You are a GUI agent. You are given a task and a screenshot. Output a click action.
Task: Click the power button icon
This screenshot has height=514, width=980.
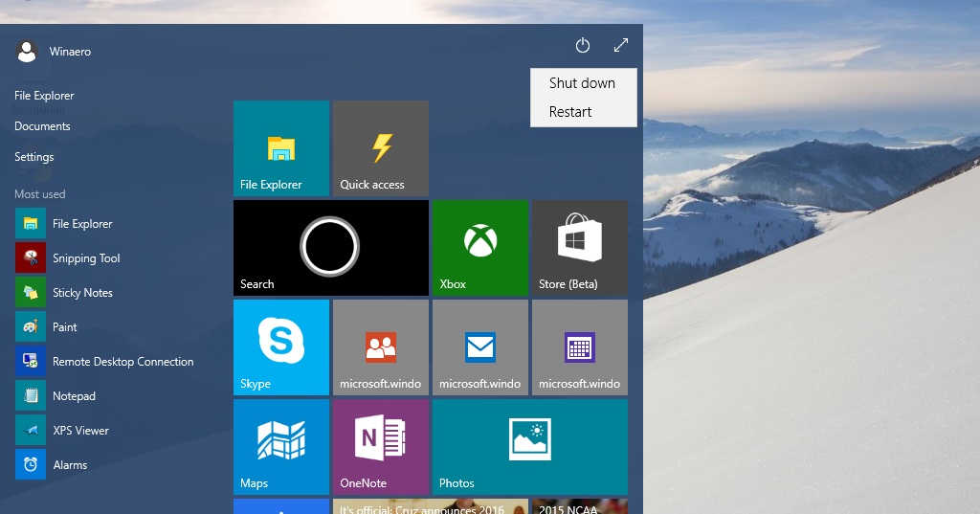point(583,46)
